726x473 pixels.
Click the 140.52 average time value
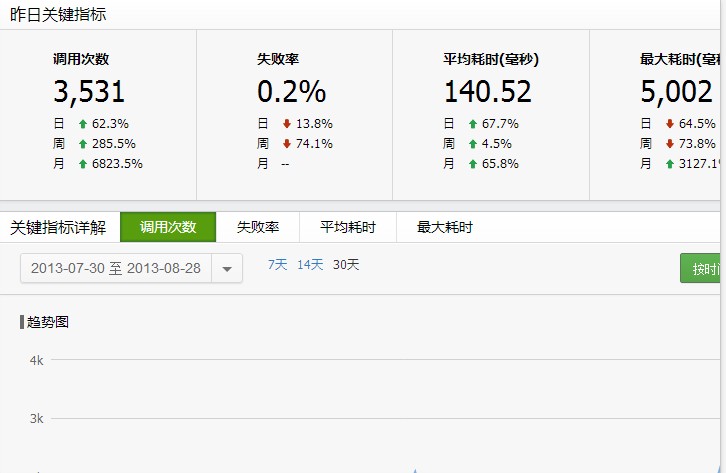[488, 91]
